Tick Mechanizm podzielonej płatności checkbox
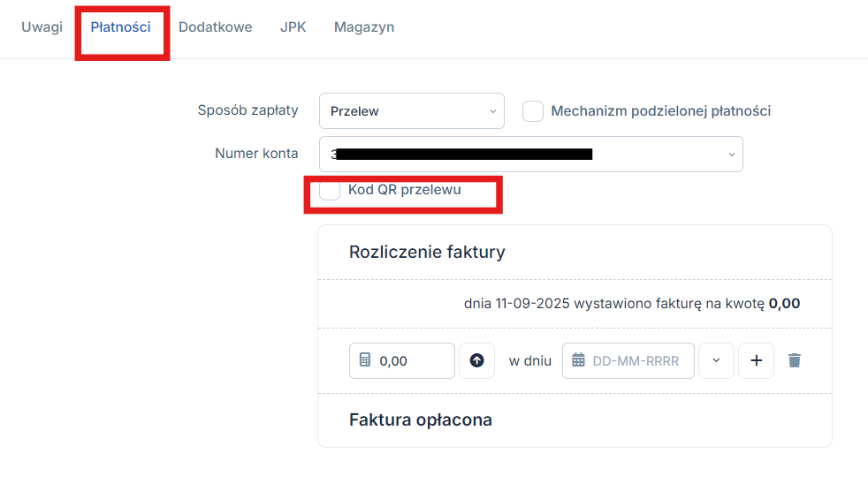 (x=533, y=111)
